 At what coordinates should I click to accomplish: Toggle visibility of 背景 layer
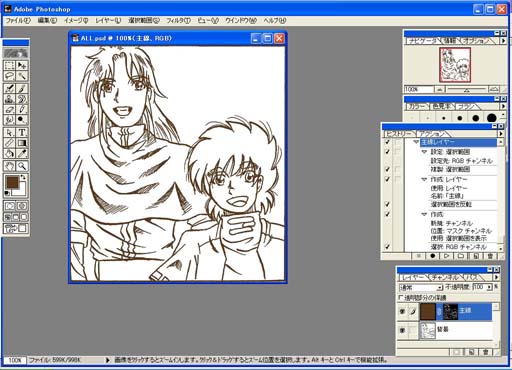[402, 330]
